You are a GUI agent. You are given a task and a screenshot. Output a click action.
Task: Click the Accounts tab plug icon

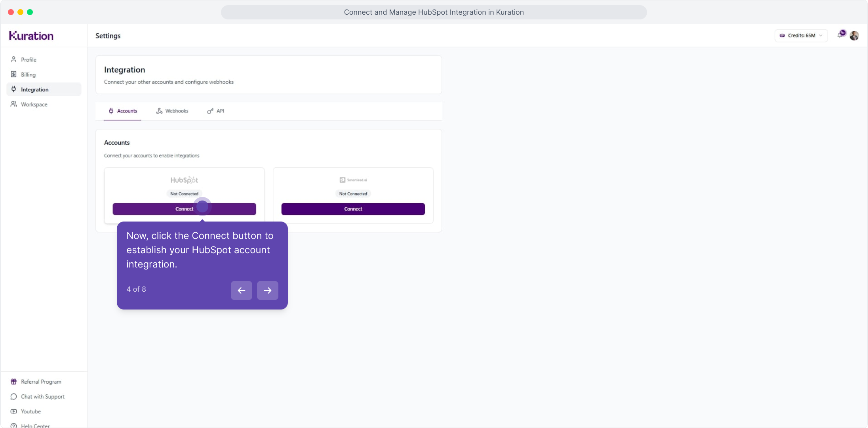tap(111, 111)
